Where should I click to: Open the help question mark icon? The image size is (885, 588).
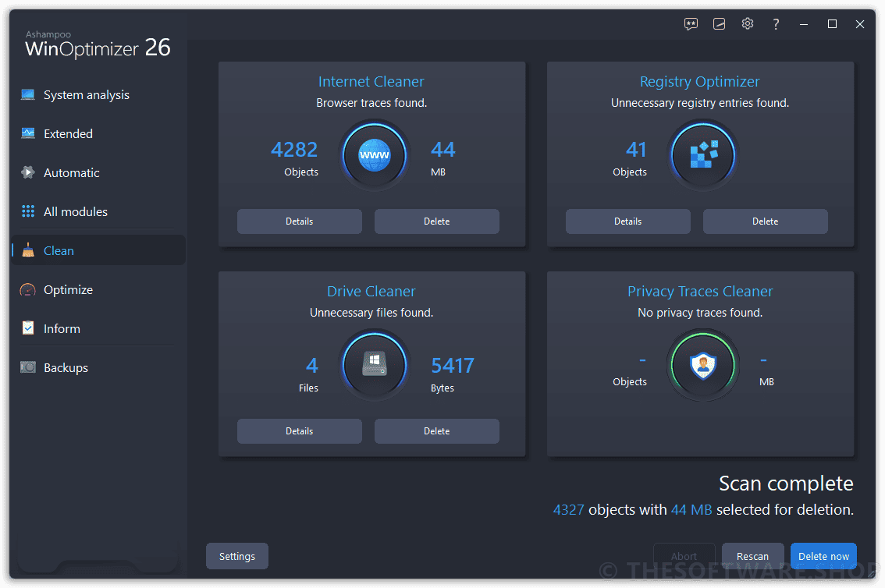click(776, 23)
